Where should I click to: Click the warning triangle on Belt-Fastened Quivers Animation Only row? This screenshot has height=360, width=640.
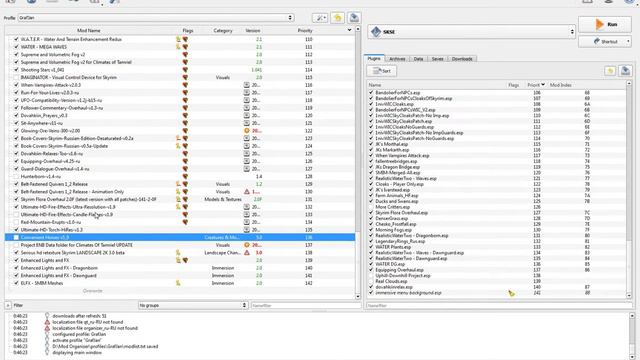[247, 191]
